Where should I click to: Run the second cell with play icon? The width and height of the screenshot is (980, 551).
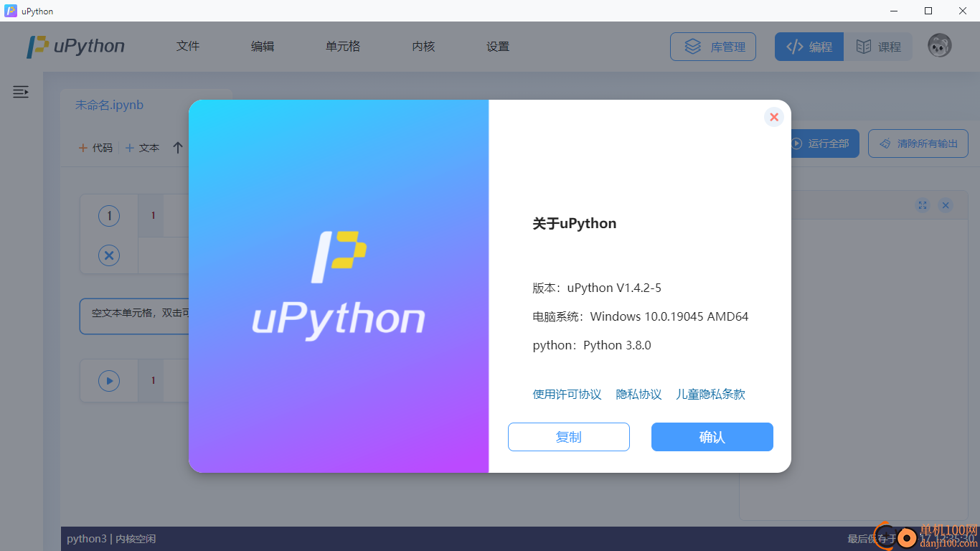(x=109, y=380)
